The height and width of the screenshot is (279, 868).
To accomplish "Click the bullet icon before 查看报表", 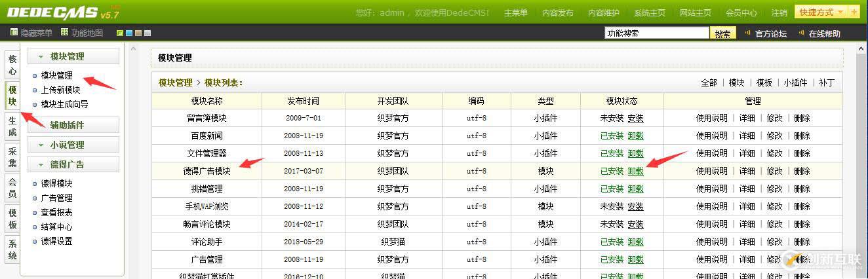I will pos(35,213).
